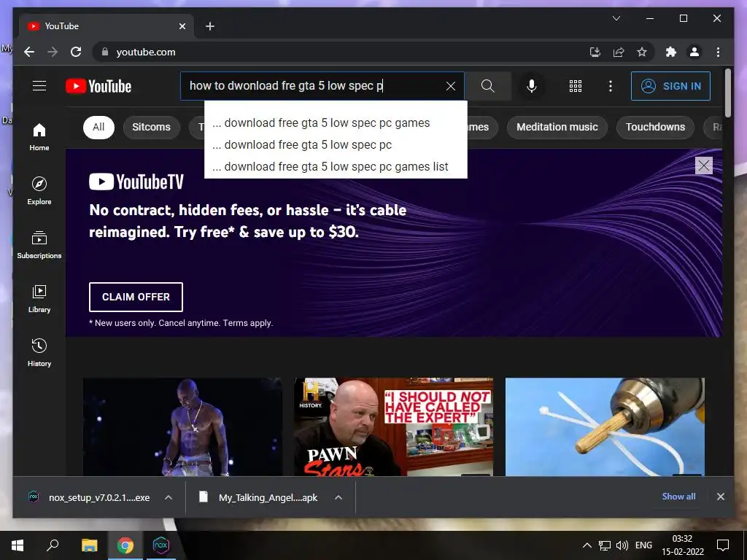The width and height of the screenshot is (747, 560).
Task: Click the Chrome taskbar icon
Action: [x=125, y=545]
